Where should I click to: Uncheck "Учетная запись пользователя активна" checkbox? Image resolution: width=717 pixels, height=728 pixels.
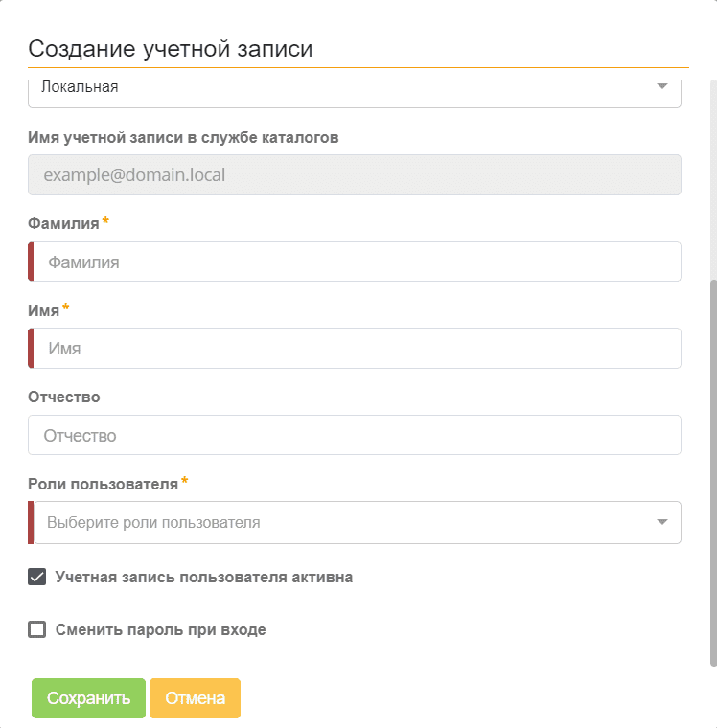(x=37, y=577)
